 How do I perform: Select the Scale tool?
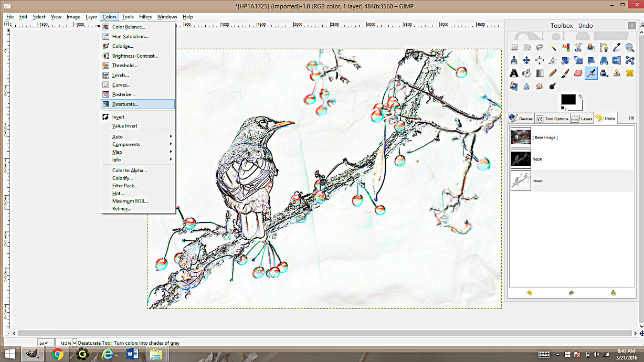[x=578, y=60]
